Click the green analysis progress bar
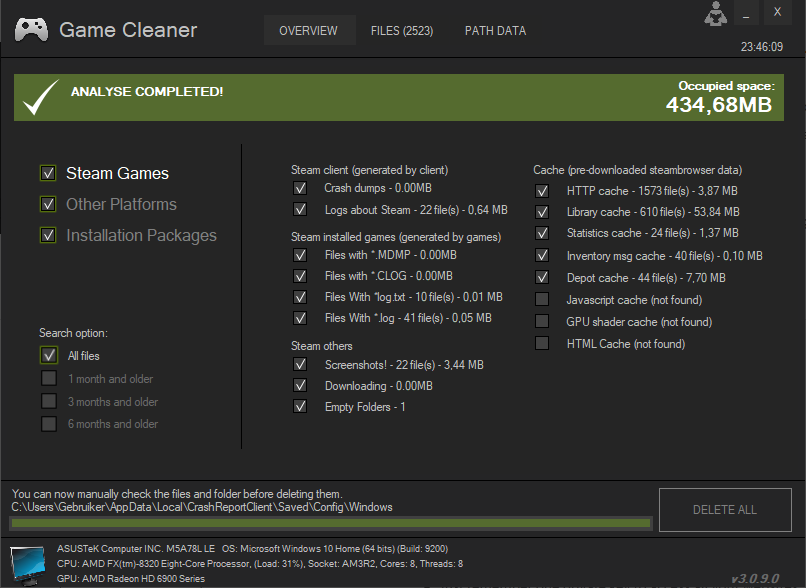The height and width of the screenshot is (588, 806). pyautogui.click(x=331, y=523)
